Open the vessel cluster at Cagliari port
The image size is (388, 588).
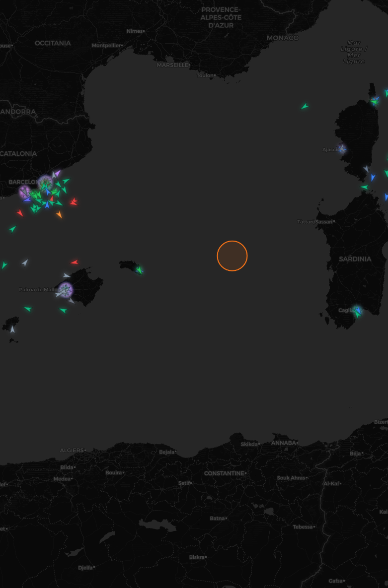(x=357, y=311)
